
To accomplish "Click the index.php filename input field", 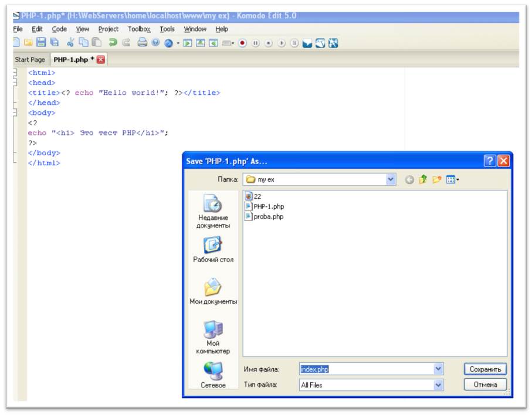I will pos(367,369).
